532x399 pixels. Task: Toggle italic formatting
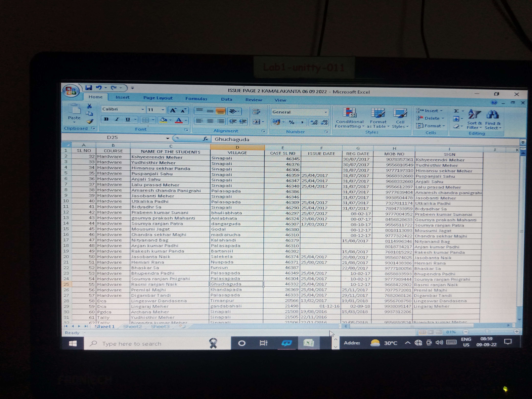[117, 120]
